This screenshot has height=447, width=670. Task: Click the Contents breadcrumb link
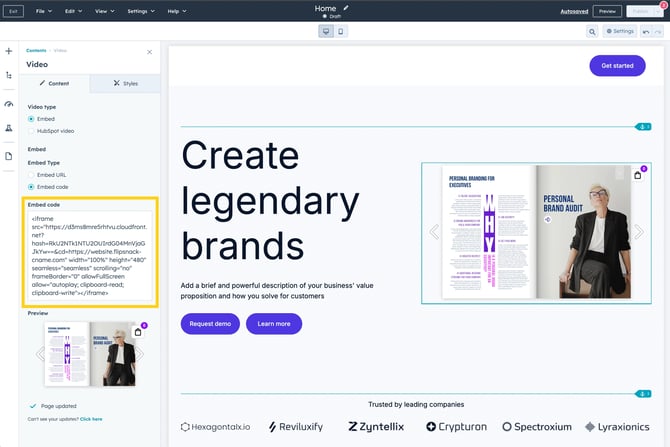click(x=36, y=50)
